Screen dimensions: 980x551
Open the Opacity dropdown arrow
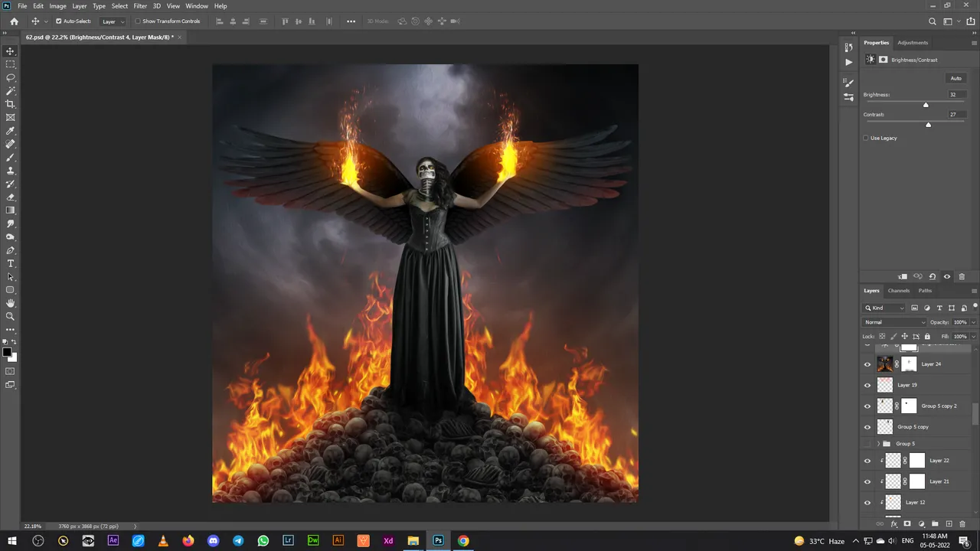pos(973,322)
